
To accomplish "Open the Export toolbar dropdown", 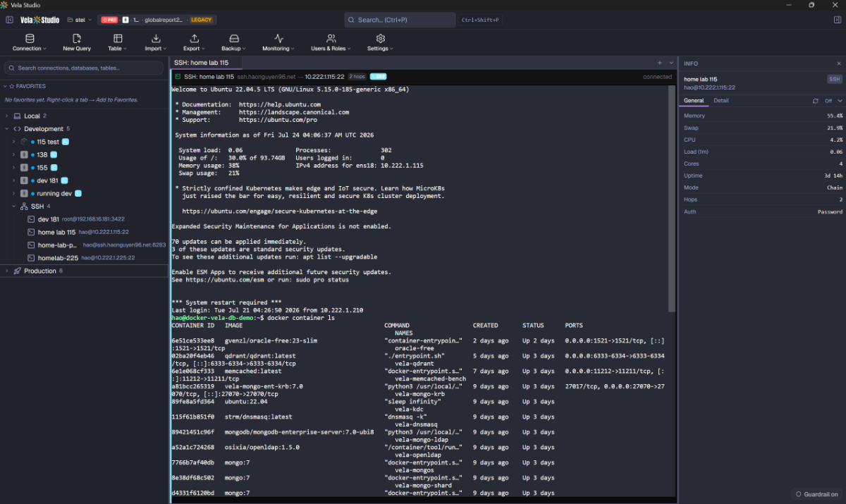I will [194, 42].
